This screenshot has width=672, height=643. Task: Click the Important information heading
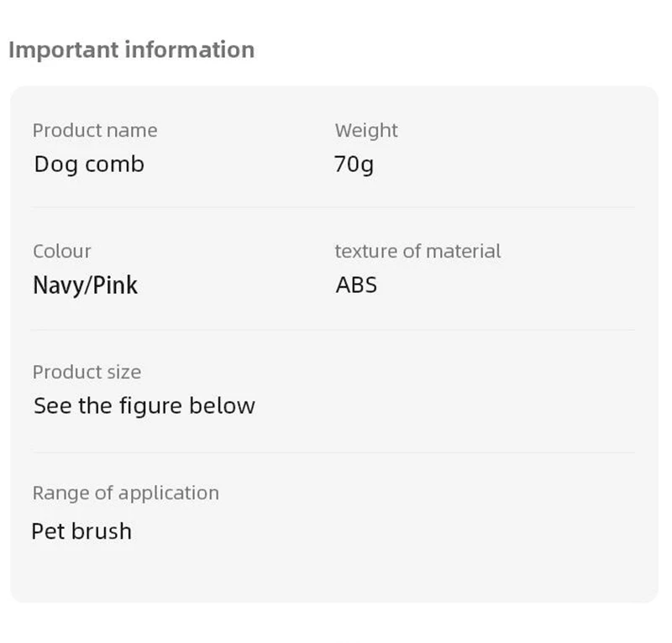pos(132,50)
